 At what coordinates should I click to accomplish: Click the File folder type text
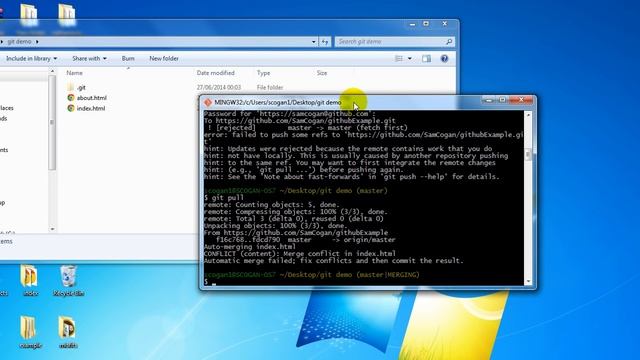pyautogui.click(x=270, y=87)
